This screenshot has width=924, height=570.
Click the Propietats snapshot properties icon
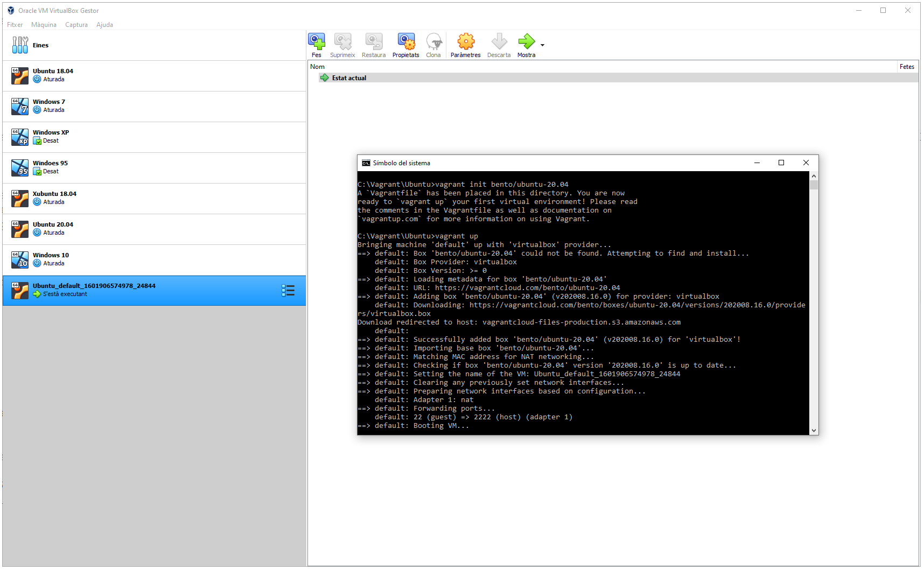point(405,42)
